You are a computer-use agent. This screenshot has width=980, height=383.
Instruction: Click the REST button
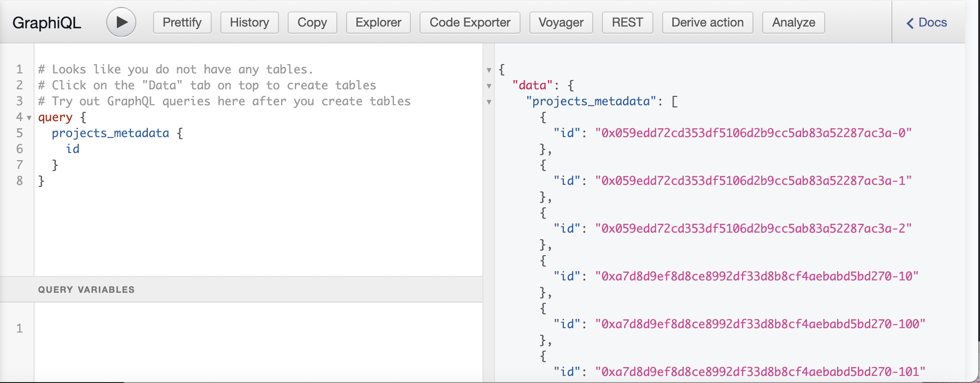[627, 23]
